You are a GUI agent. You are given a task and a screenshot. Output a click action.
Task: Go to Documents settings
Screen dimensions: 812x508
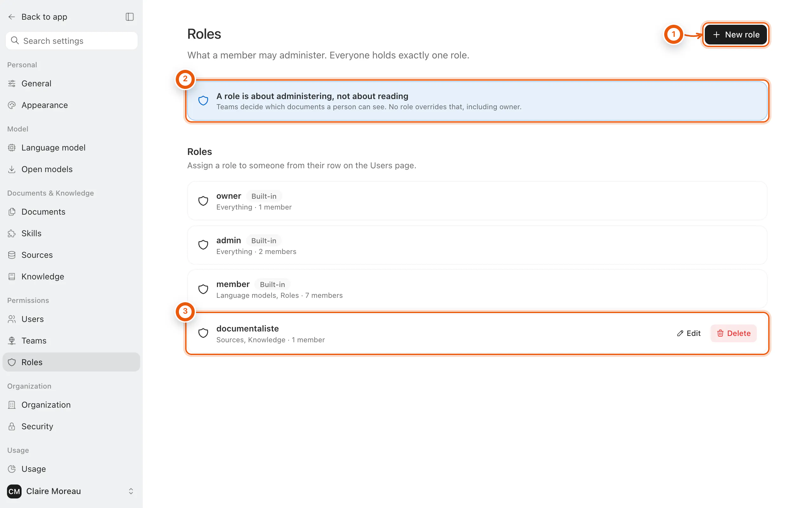pyautogui.click(x=71, y=212)
